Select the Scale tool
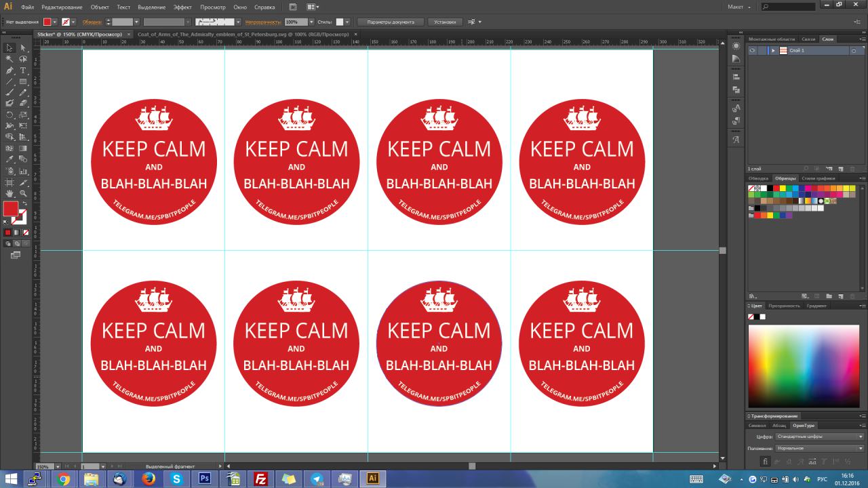868x488 pixels. [x=22, y=115]
